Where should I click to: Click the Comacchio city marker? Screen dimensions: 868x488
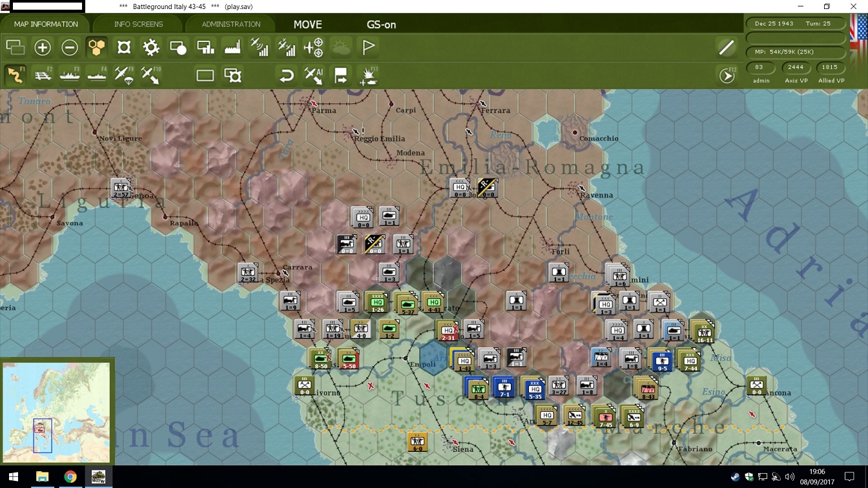click(x=575, y=132)
